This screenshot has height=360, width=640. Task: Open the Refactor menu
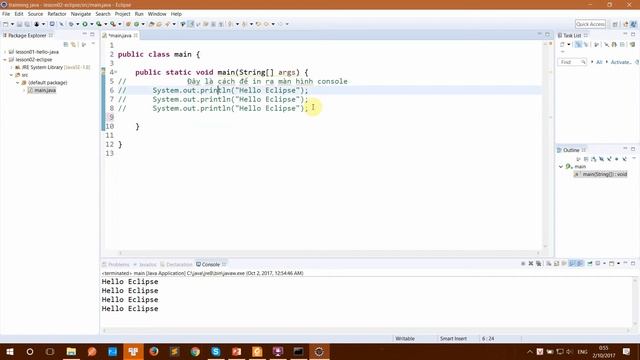57,14
